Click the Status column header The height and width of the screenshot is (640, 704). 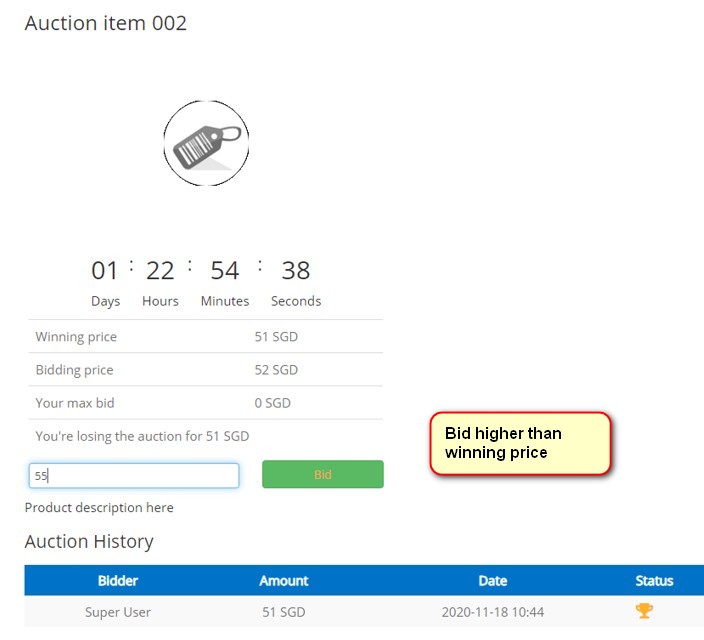(654, 580)
